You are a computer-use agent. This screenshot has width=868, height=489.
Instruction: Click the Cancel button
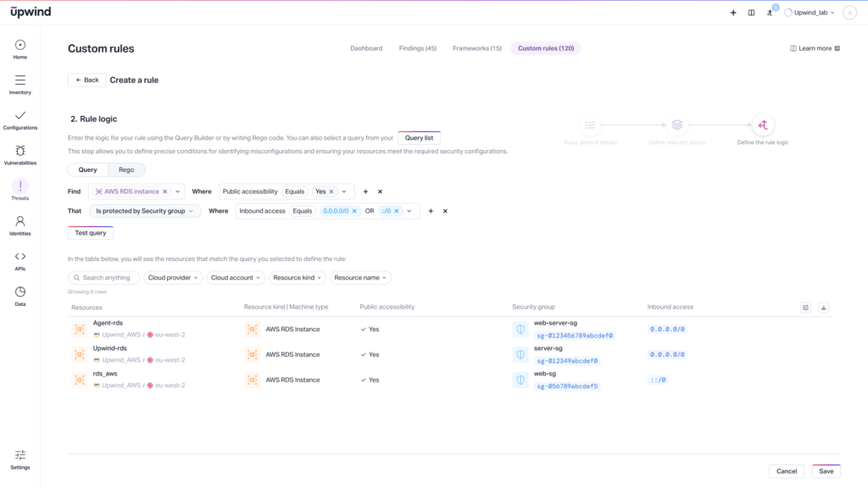(x=786, y=471)
